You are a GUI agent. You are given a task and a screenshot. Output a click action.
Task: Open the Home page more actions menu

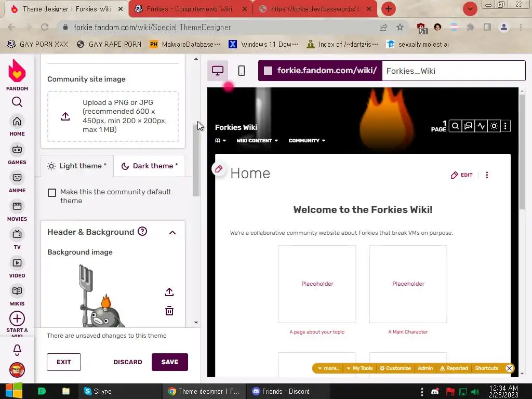[487, 175]
